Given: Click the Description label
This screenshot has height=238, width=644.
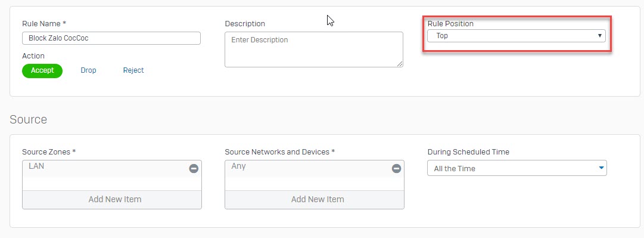Looking at the screenshot, I should coord(245,24).
